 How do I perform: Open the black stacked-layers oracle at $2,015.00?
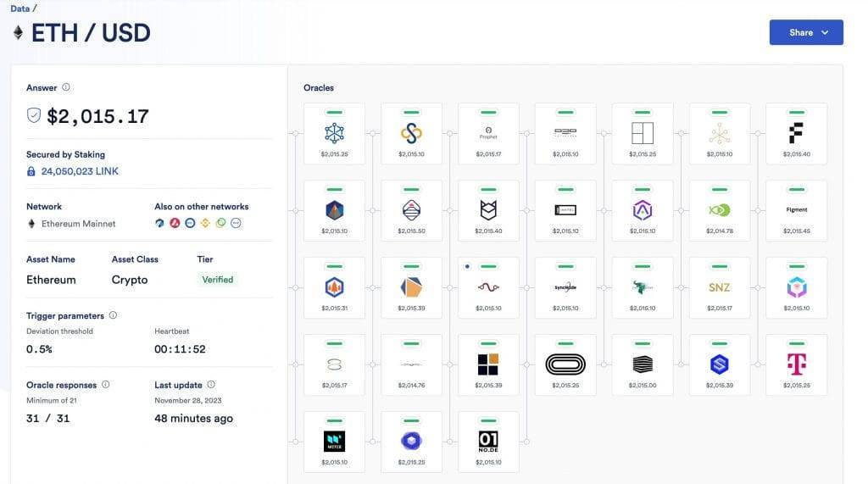[643, 364]
